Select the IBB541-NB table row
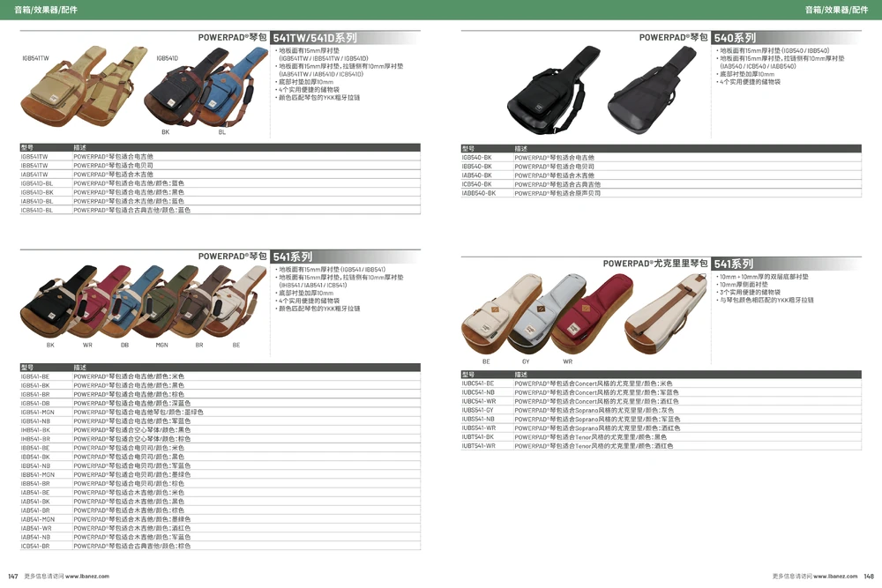 click(220, 466)
